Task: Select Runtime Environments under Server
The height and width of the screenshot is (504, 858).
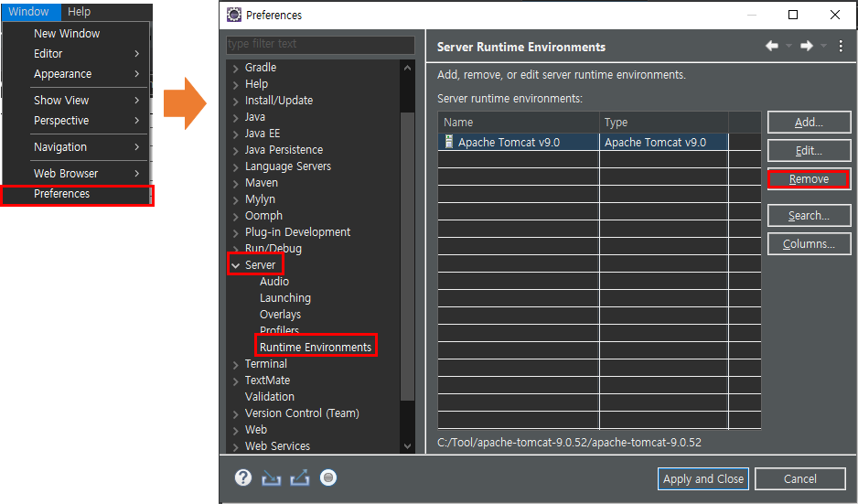Action: (x=316, y=347)
